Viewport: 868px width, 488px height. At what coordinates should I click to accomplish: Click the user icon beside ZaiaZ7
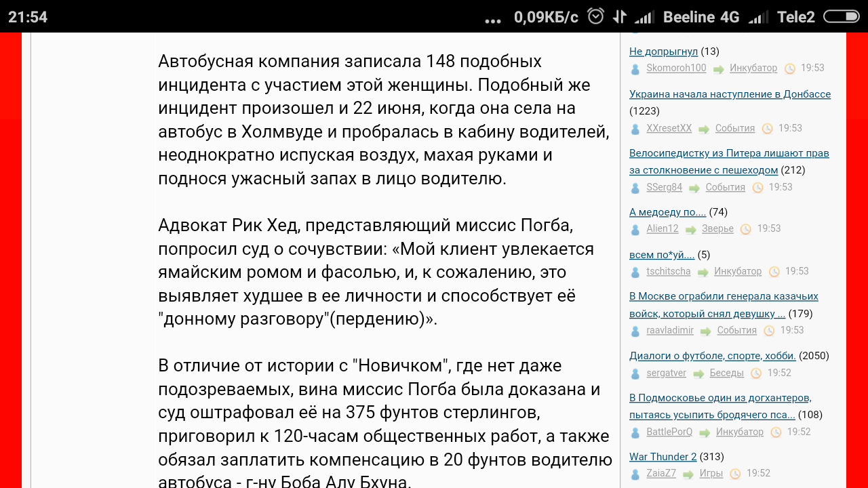[635, 474]
